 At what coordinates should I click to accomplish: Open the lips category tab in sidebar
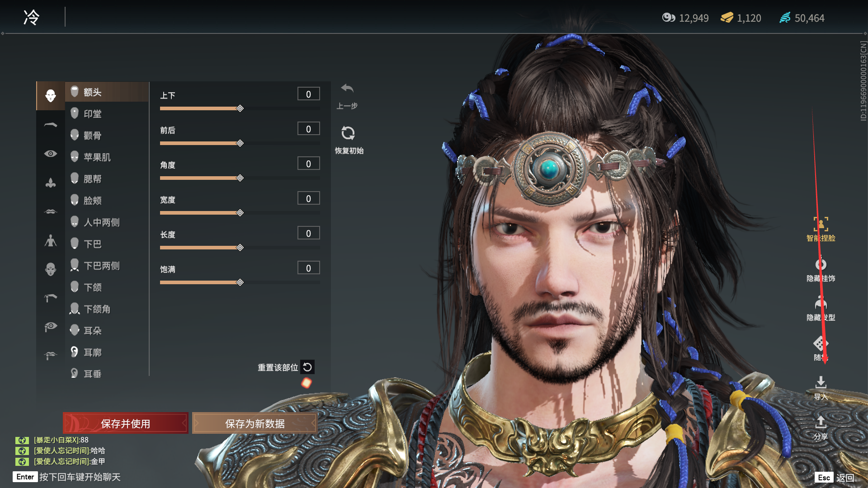tap(51, 211)
